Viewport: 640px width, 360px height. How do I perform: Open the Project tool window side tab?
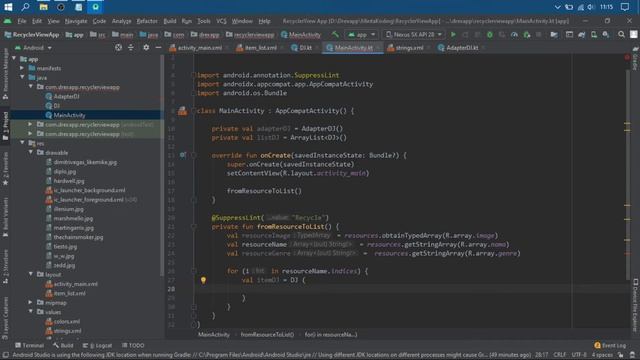pos(5,126)
